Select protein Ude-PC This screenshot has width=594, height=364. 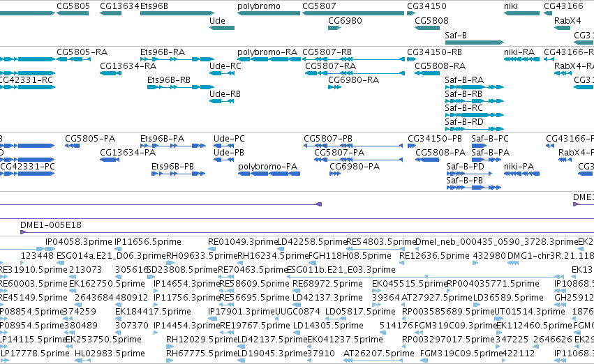click(x=229, y=139)
